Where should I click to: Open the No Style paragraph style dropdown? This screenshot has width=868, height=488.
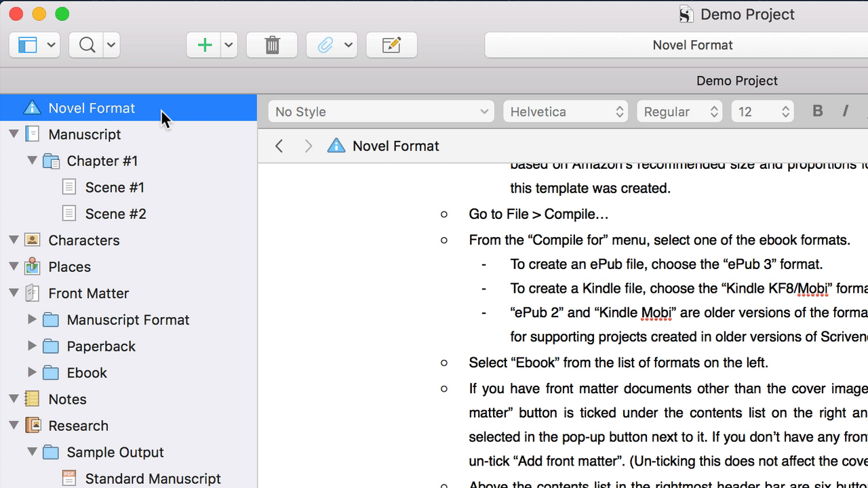(x=381, y=112)
